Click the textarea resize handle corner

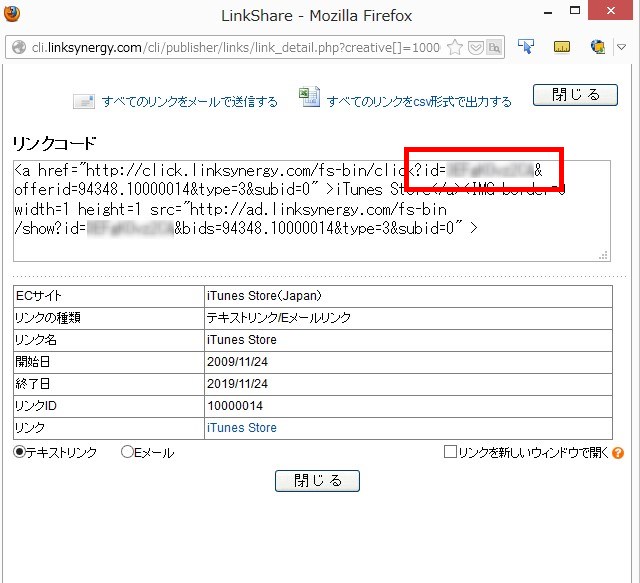(x=603, y=256)
